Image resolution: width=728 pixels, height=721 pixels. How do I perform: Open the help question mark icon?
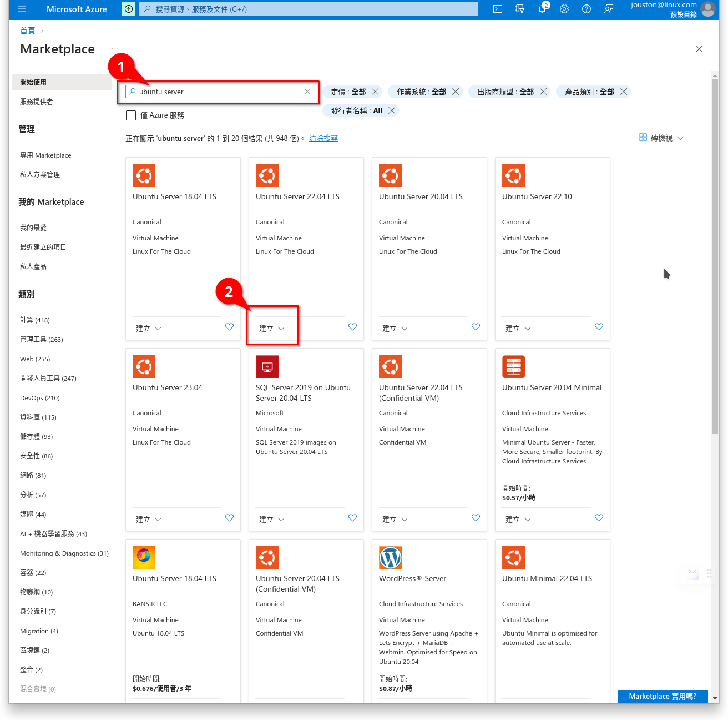(x=587, y=9)
